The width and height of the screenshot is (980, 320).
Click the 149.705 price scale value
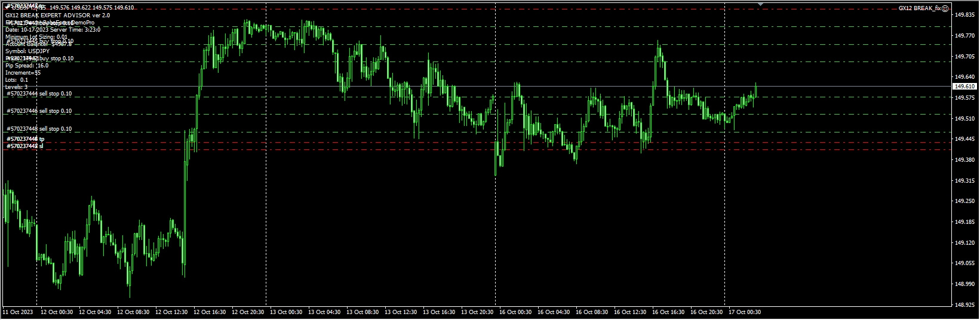pyautogui.click(x=964, y=57)
